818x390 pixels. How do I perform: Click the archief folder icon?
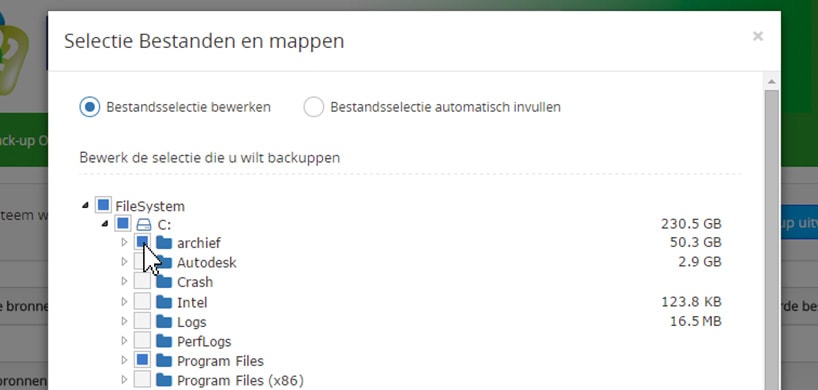pyautogui.click(x=164, y=242)
